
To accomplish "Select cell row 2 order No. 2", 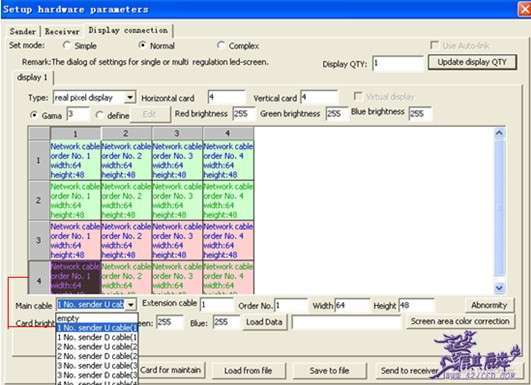I will pos(126,200).
